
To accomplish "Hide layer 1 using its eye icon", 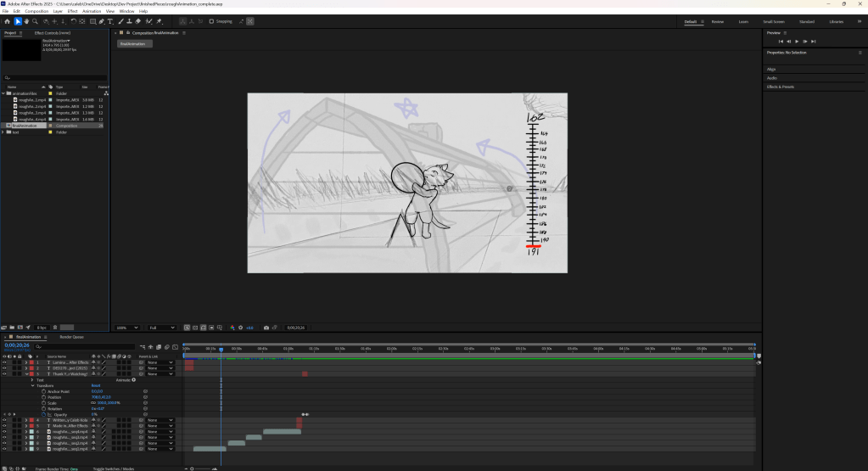I will pos(4,362).
